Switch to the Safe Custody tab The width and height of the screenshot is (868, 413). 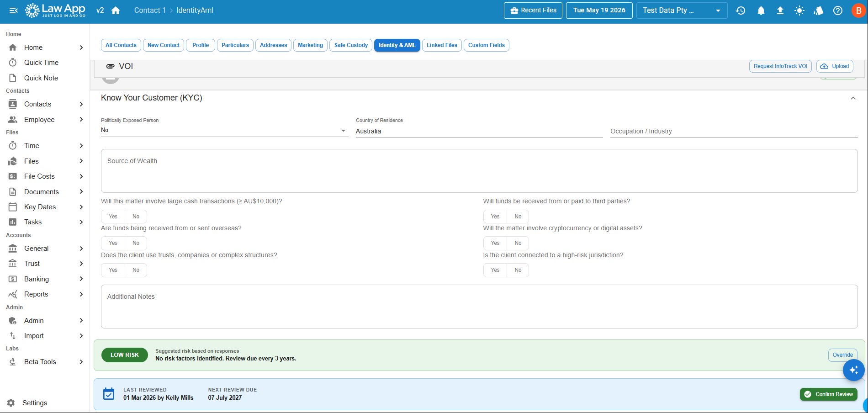[351, 45]
